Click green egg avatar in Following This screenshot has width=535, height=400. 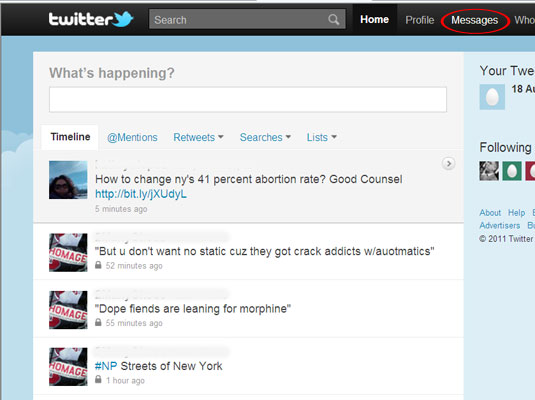512,171
